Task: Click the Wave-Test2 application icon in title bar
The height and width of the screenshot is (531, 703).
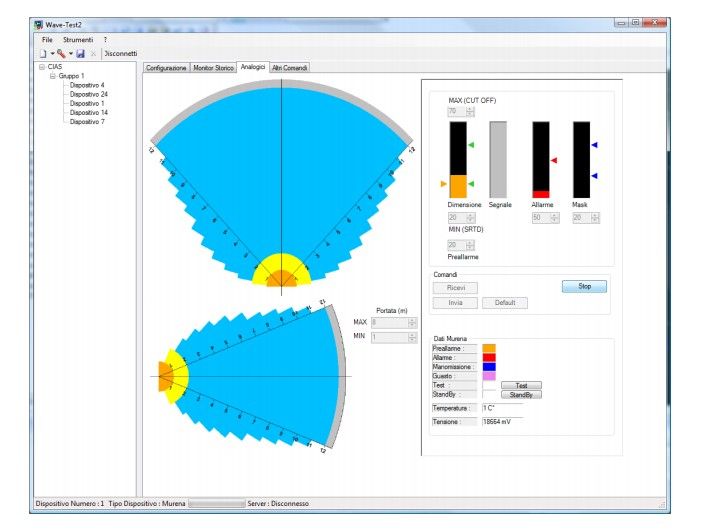Action: pyautogui.click(x=39, y=25)
